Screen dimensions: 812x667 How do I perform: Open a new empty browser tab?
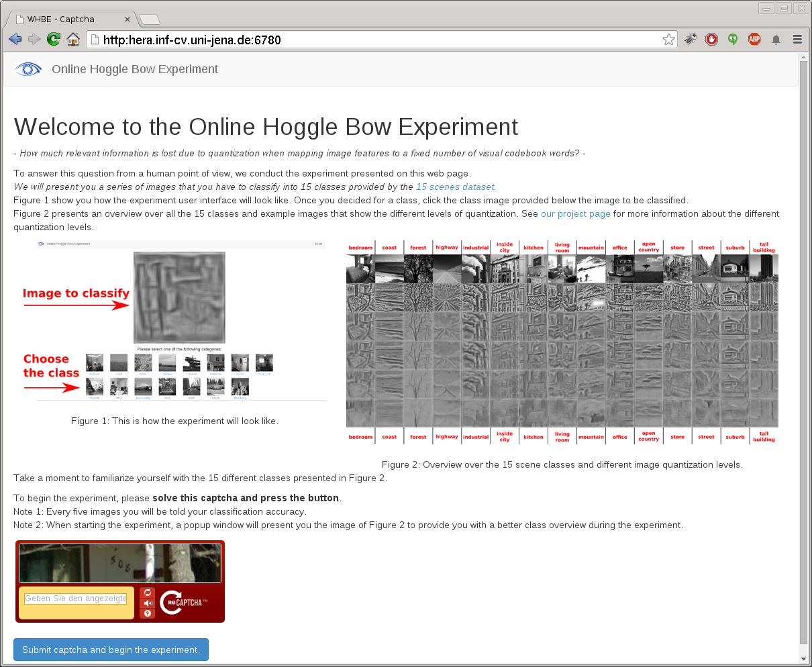[x=149, y=19]
